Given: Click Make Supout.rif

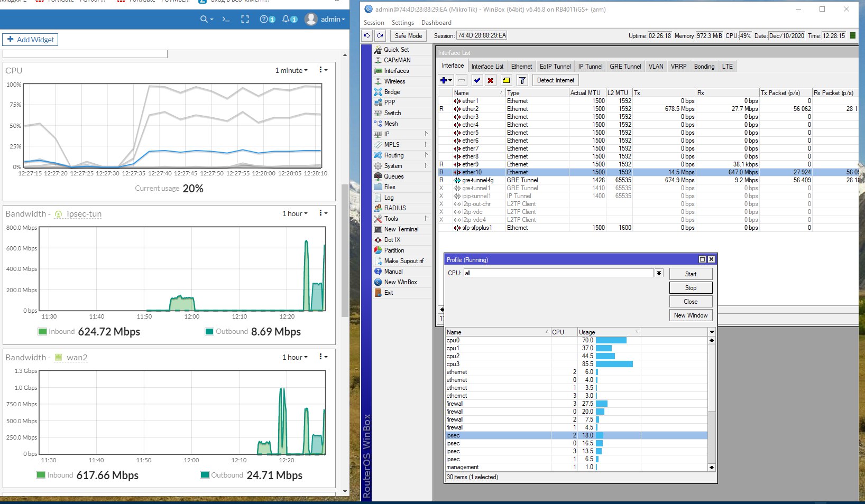Looking at the screenshot, I should [x=403, y=261].
